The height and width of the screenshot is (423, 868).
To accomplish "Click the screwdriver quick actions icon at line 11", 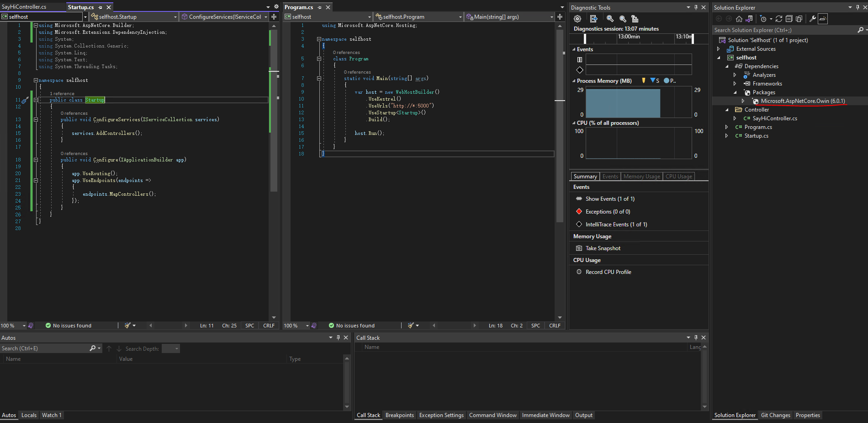I will pos(25,100).
